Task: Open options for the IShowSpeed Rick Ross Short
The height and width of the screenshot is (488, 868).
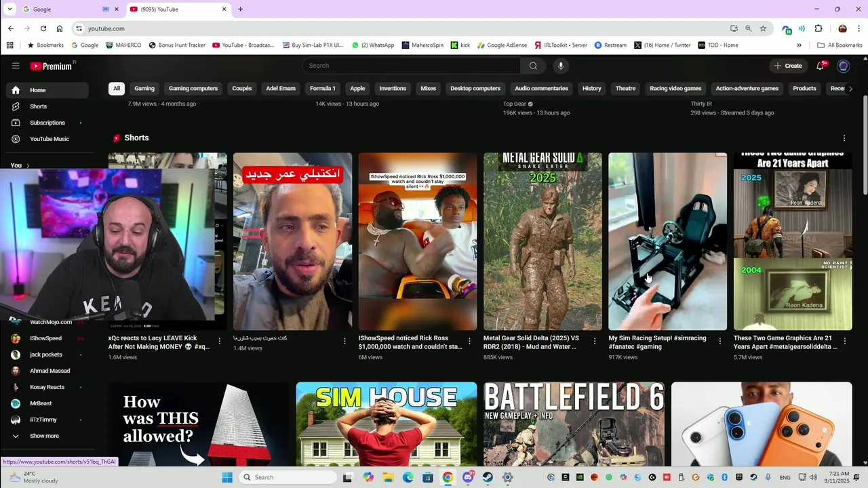Action: pyautogui.click(x=469, y=341)
